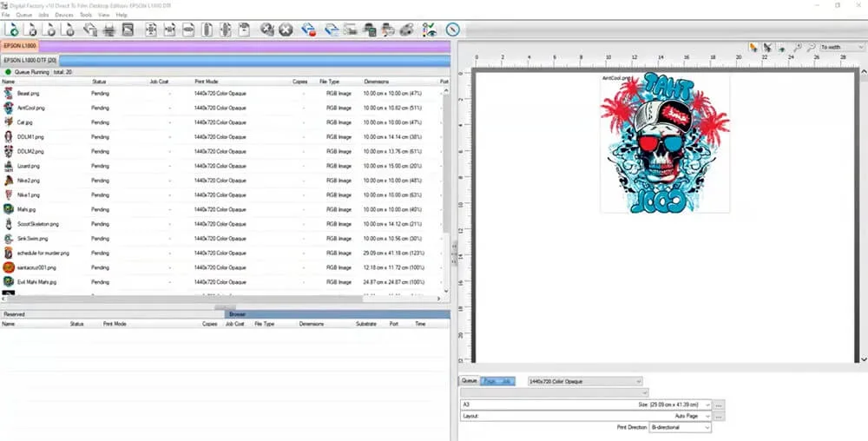The width and height of the screenshot is (868, 441).
Task: Open the 1440x720 Color Opaque print mode dropdown
Action: [585, 381]
